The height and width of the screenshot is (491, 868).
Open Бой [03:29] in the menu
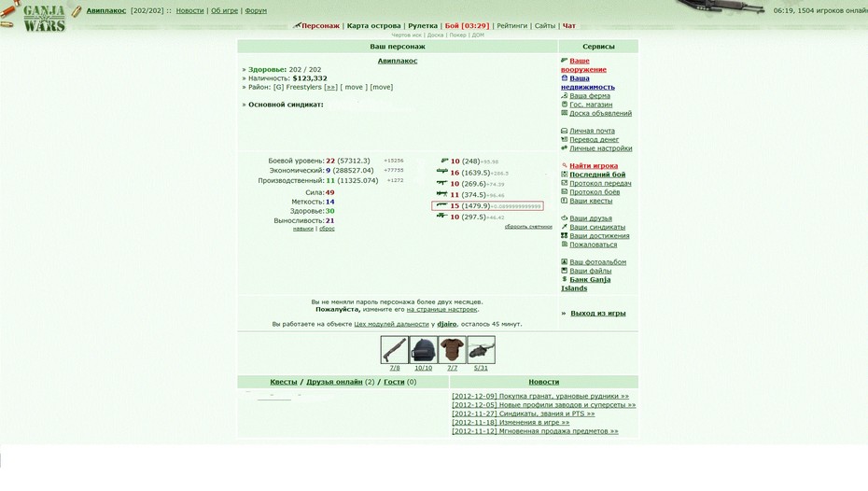click(x=467, y=25)
